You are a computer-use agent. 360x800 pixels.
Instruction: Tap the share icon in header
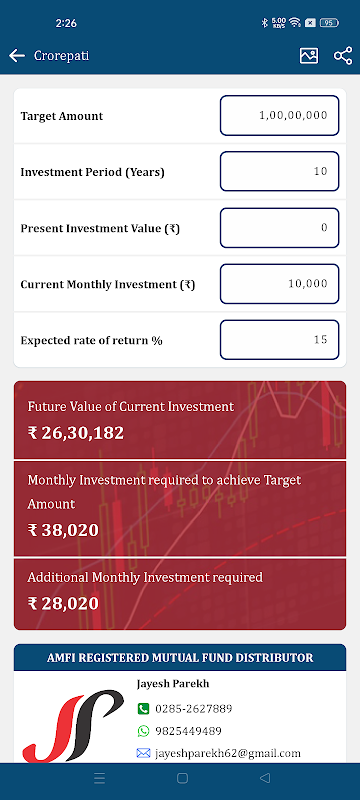pyautogui.click(x=343, y=56)
